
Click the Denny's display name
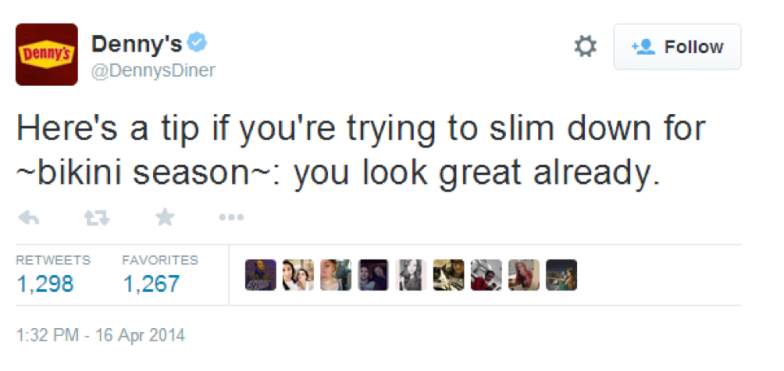(x=136, y=44)
